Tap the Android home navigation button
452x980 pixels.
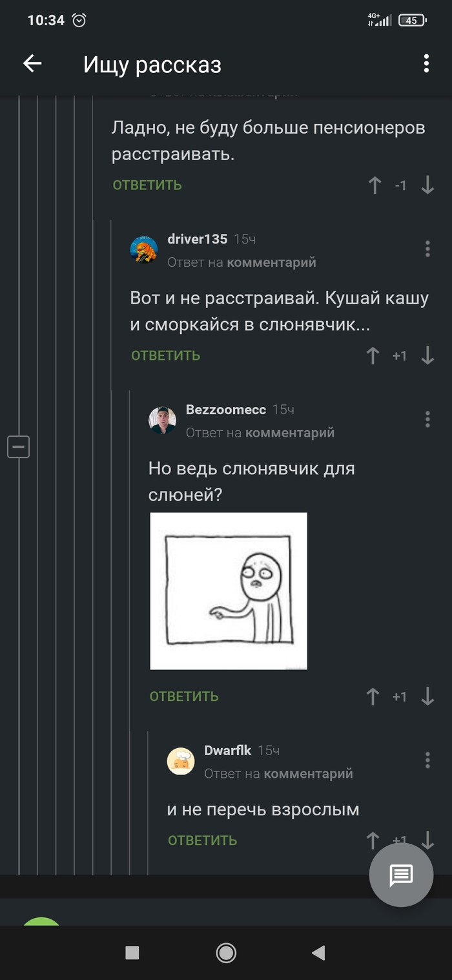226,953
